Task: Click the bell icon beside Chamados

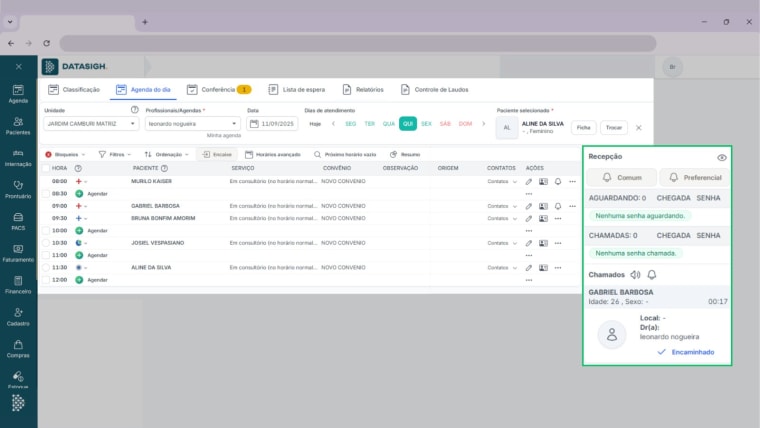Action: [652, 275]
